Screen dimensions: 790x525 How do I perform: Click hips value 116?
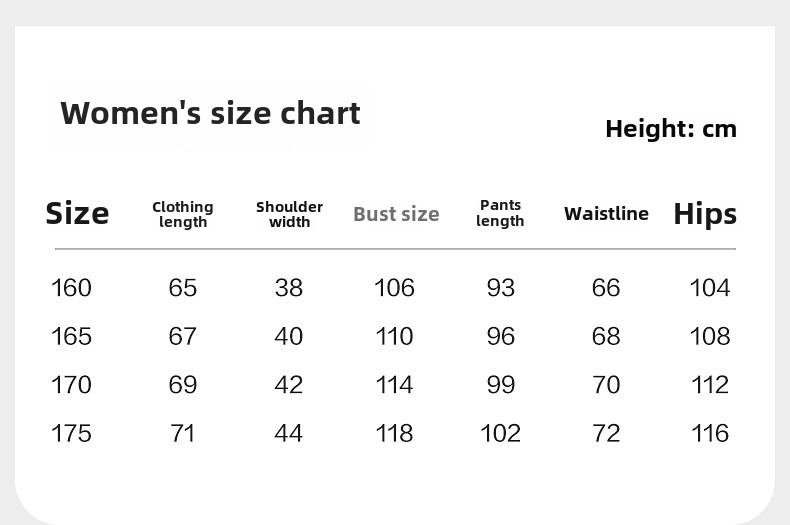(x=710, y=433)
